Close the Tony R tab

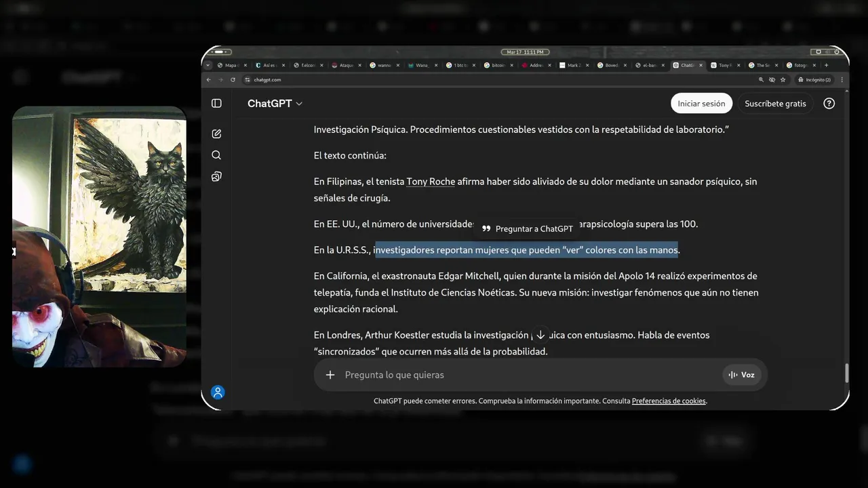pyautogui.click(x=738, y=65)
